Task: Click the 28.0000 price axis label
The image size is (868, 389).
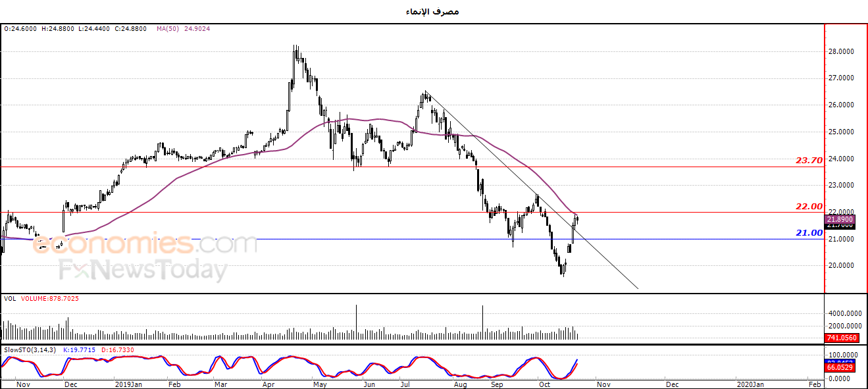Action: tap(842, 52)
